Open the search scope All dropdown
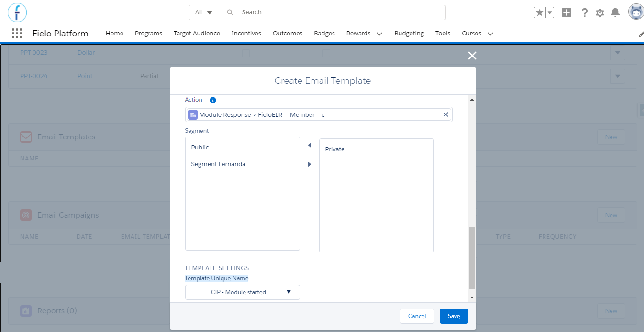644x332 pixels. tap(203, 12)
